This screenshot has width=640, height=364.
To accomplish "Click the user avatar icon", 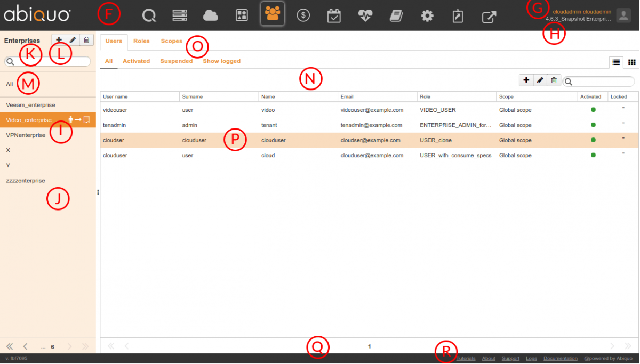I will click(x=623, y=15).
